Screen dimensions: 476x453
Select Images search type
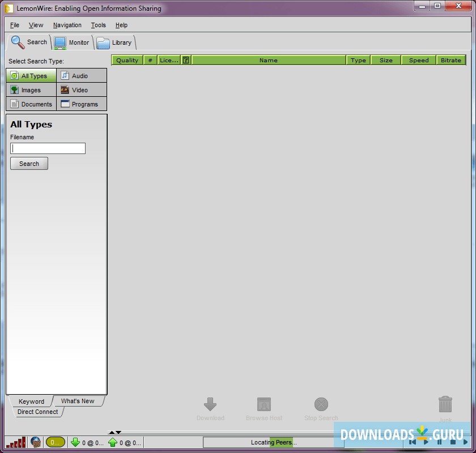pos(31,90)
